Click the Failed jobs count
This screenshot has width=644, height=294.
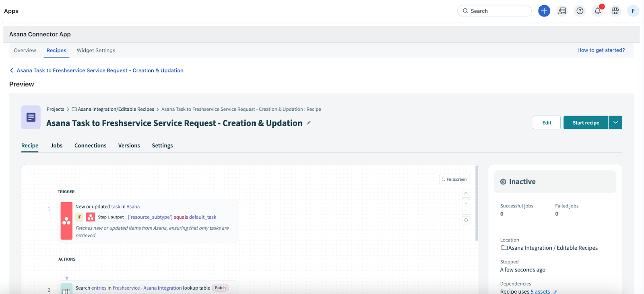[557, 214]
